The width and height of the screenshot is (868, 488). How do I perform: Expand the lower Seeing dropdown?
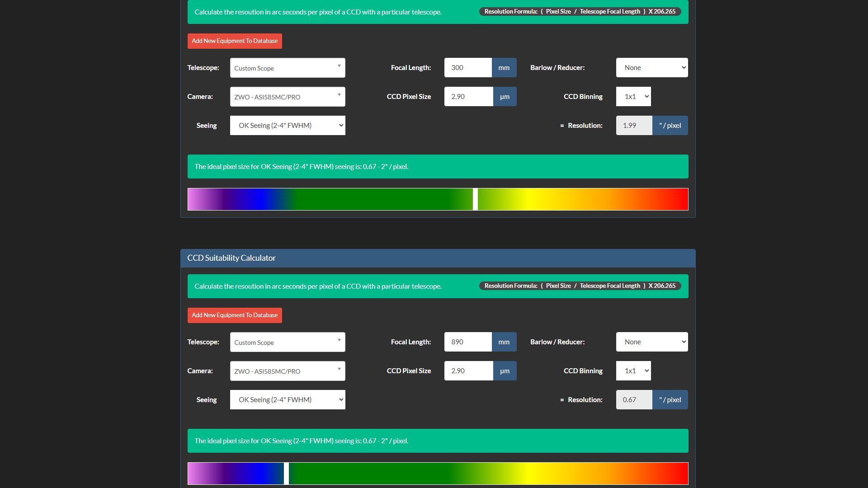288,400
